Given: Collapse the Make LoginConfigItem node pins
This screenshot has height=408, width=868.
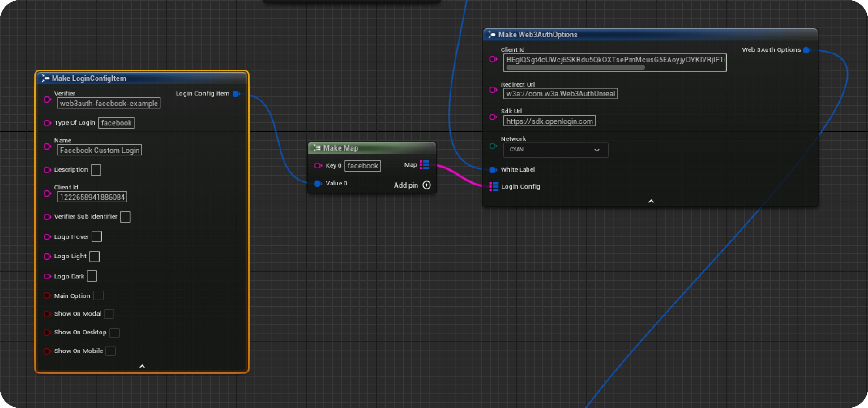Looking at the screenshot, I should pos(142,366).
